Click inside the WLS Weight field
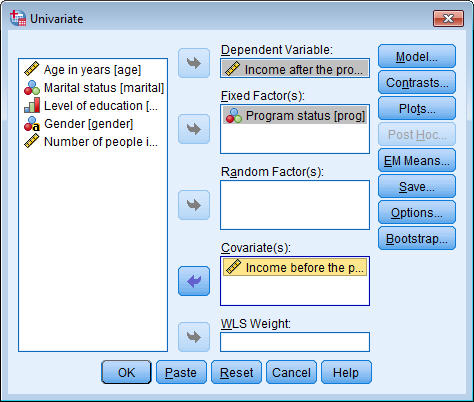This screenshot has height=402, width=474. (x=295, y=342)
